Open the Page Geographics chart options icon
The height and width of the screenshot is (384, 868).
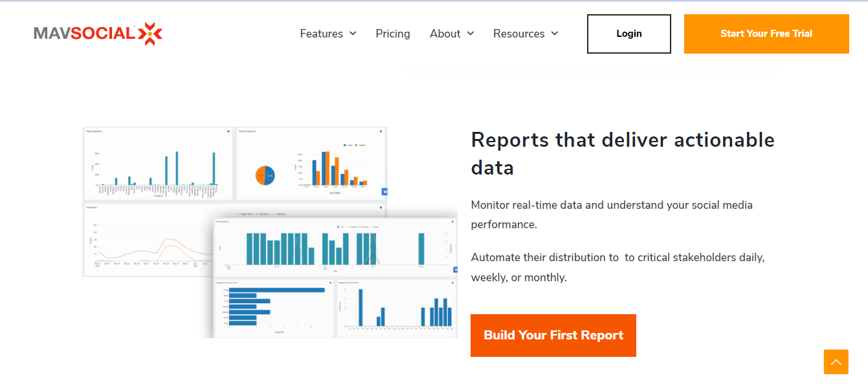pyautogui.click(x=228, y=131)
